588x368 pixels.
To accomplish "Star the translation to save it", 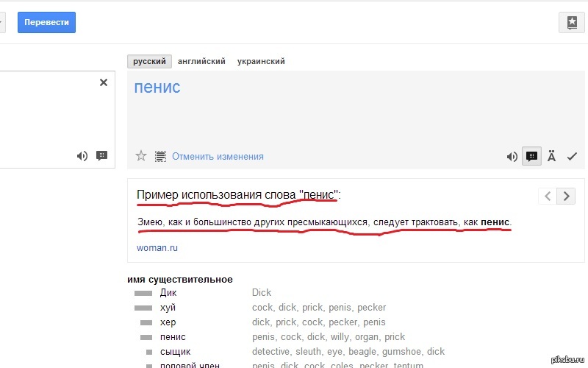I will (141, 156).
